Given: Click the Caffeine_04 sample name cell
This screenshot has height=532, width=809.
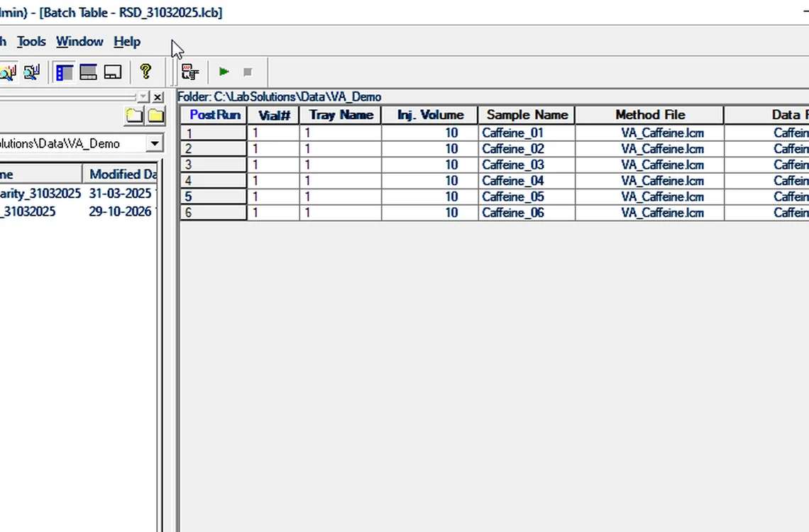Looking at the screenshot, I should [527, 181].
